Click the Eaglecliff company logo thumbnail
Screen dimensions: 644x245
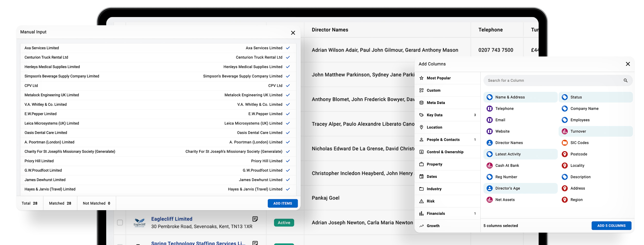(140, 223)
